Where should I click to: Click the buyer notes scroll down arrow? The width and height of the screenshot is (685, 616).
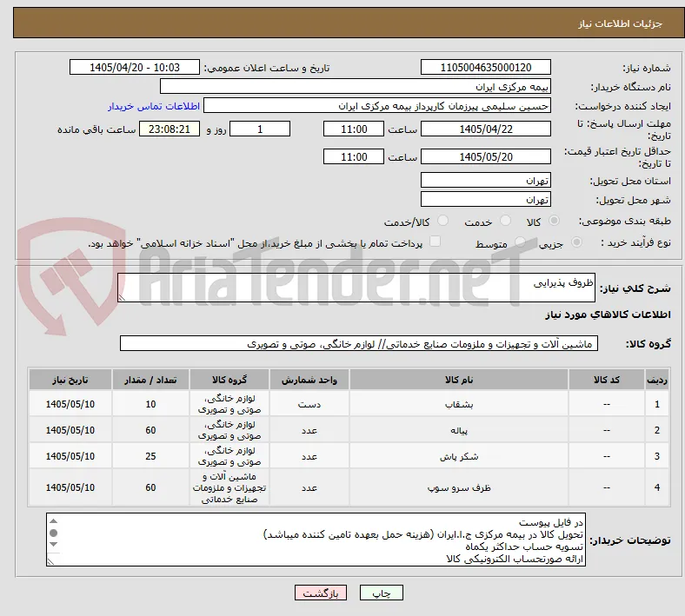(53, 544)
